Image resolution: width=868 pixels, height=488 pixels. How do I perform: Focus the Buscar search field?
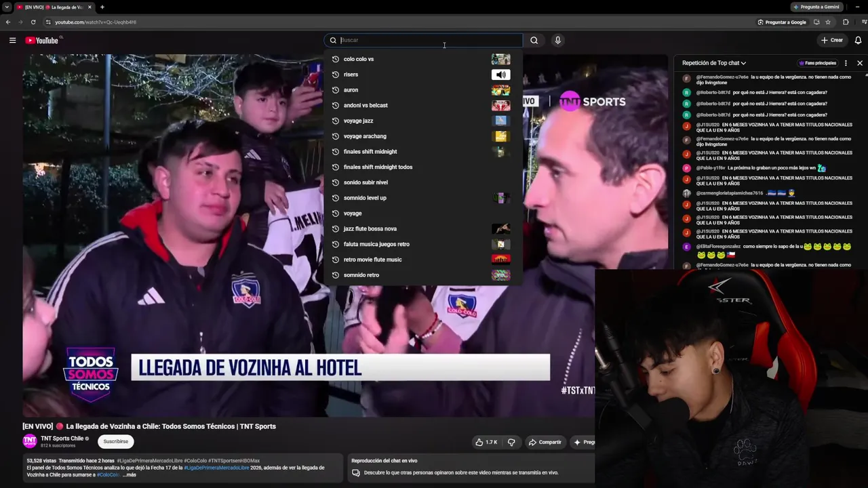click(424, 40)
